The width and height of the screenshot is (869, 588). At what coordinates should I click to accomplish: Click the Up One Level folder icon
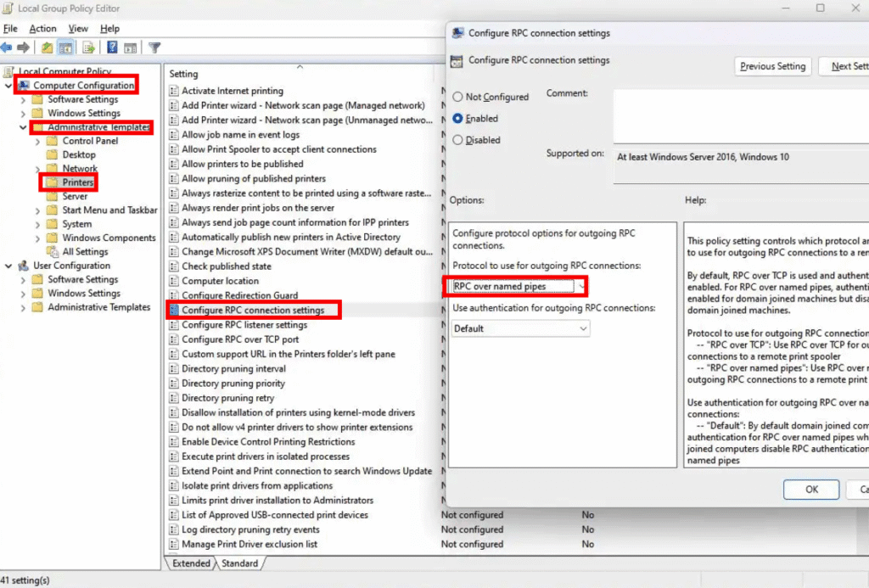48,48
